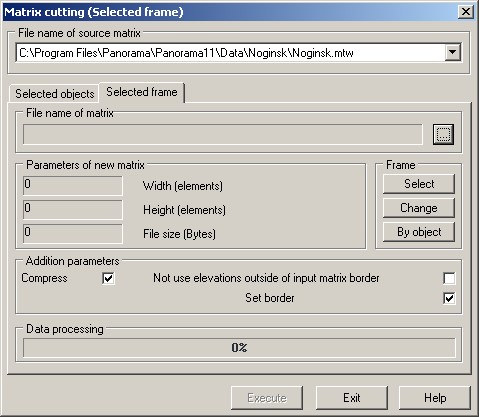Image resolution: width=479 pixels, height=417 pixels.
Task: Switch to the Selected objects tab
Action: [x=55, y=94]
